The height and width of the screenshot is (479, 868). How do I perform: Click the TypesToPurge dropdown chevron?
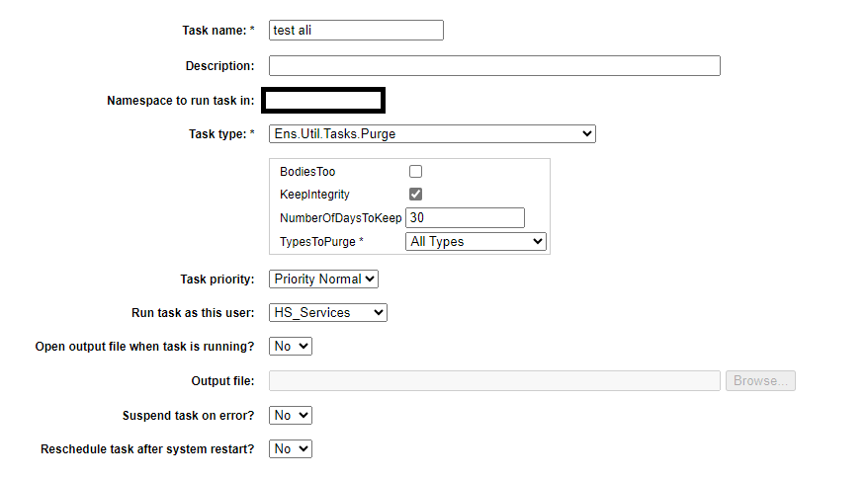[537, 242]
